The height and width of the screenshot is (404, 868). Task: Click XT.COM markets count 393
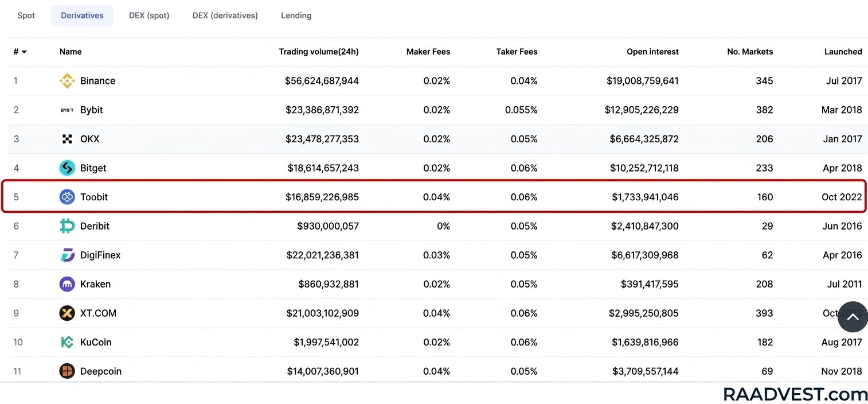pyautogui.click(x=764, y=313)
